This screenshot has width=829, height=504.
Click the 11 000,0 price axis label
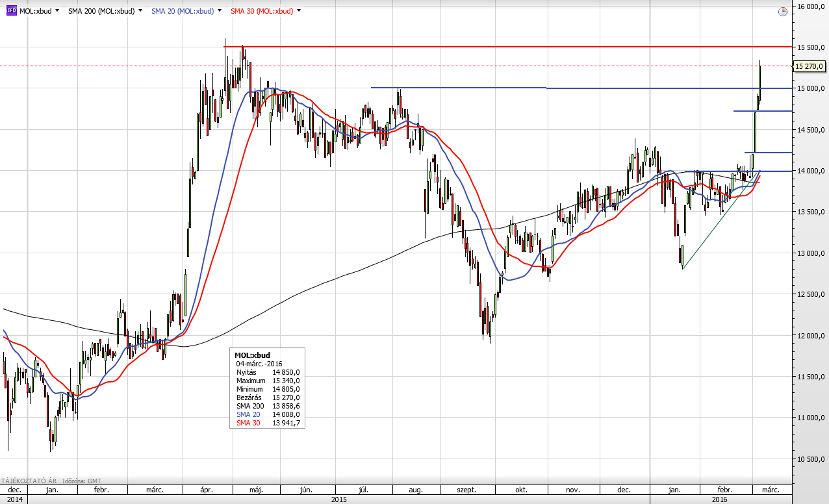[811, 418]
